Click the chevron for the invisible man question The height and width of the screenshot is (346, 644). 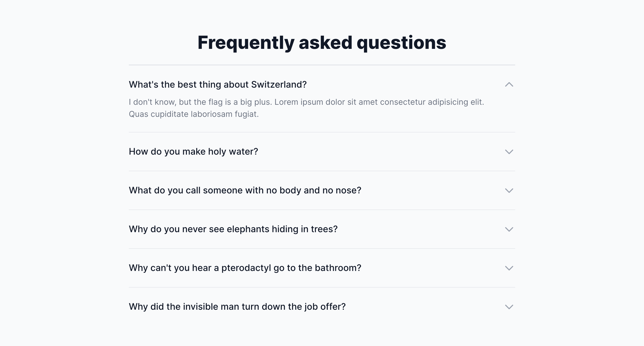tap(509, 307)
